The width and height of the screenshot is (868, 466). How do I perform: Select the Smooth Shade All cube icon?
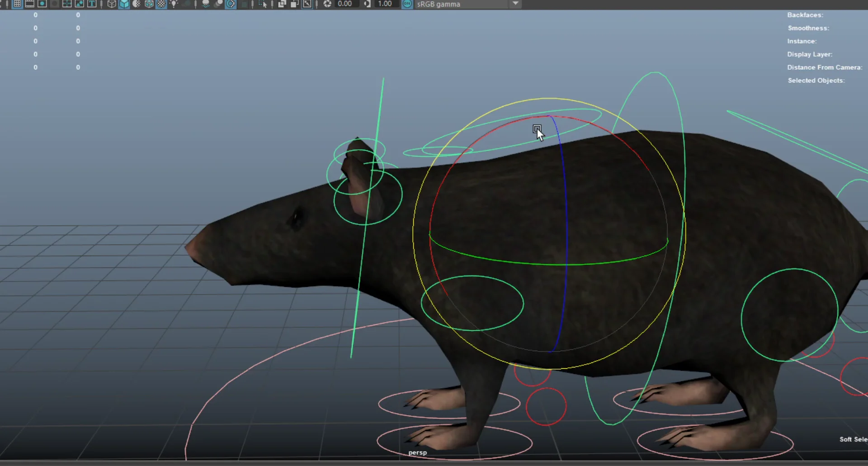click(124, 4)
